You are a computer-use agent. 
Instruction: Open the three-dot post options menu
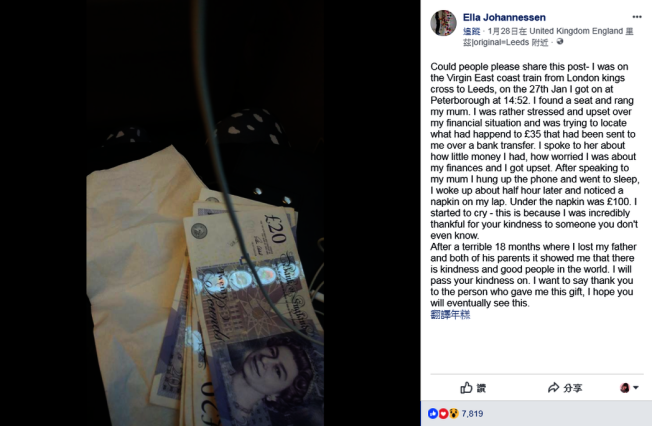[637, 17]
